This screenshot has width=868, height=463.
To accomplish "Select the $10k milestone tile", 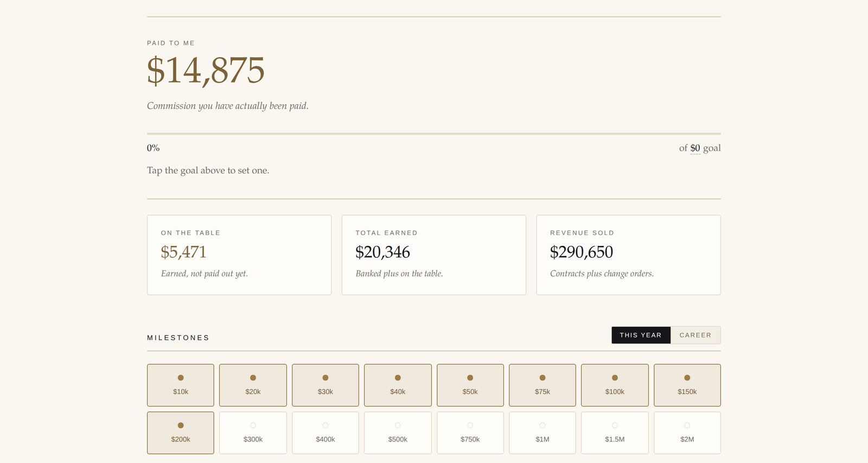I will 181,385.
